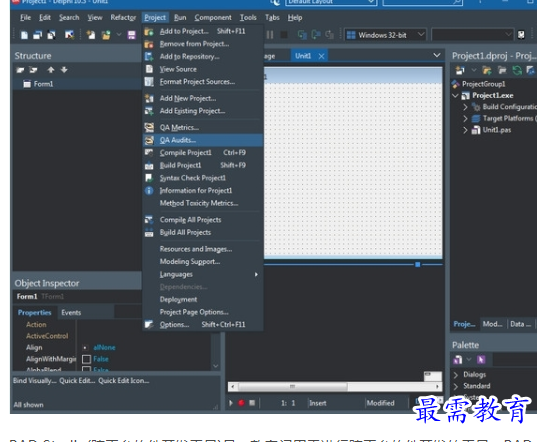Click the Quick Edit Icon... link

tap(124, 381)
